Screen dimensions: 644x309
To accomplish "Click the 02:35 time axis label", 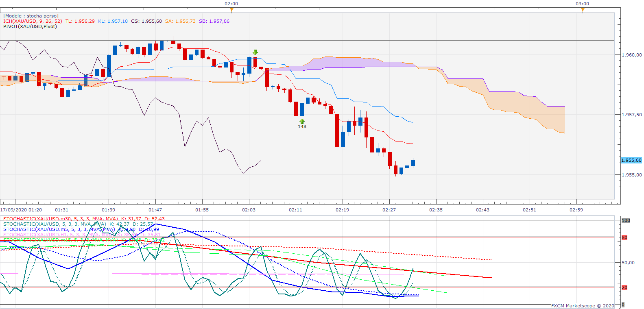I will [436, 210].
